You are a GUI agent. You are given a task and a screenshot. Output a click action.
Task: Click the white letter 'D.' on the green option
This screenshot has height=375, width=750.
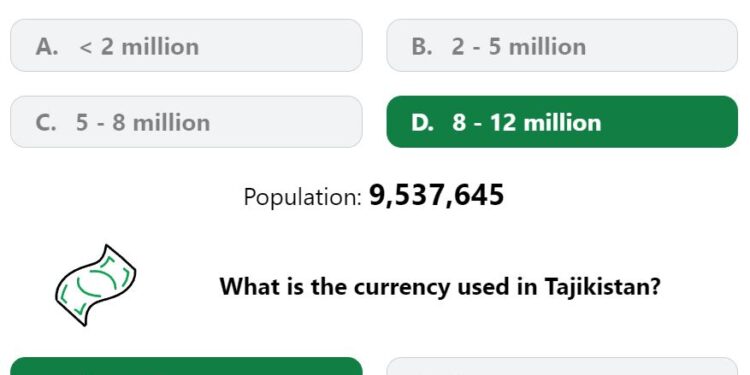(x=423, y=123)
